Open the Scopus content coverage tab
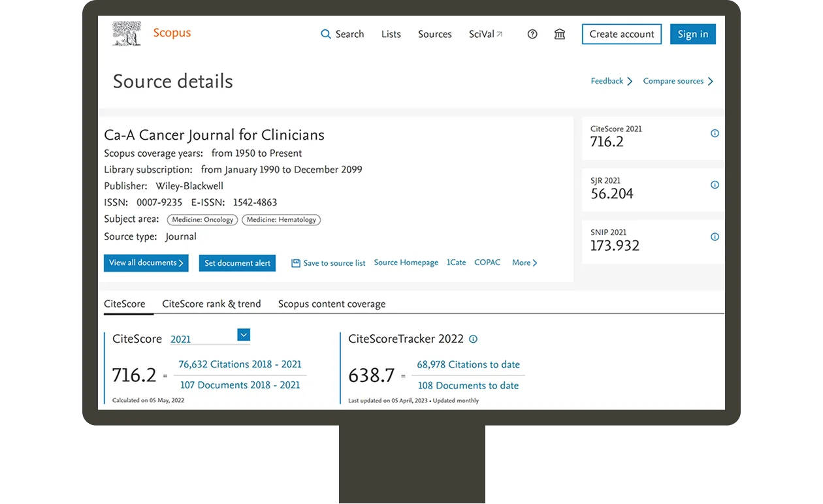Viewport: 823px width, 504px height. tap(331, 304)
